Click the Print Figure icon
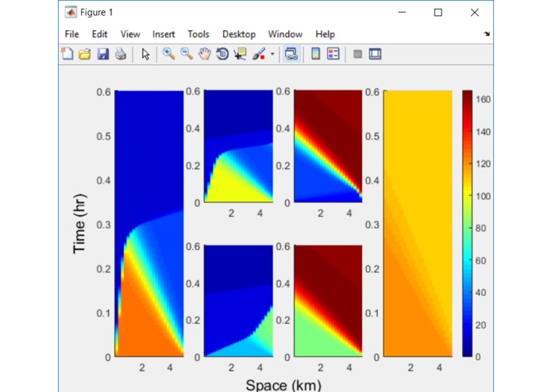 tap(121, 54)
